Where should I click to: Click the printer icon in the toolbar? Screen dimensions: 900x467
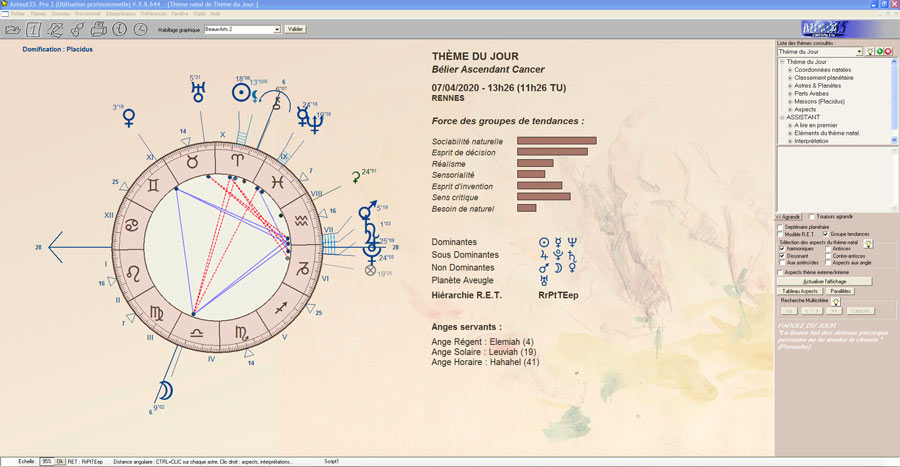click(98, 29)
